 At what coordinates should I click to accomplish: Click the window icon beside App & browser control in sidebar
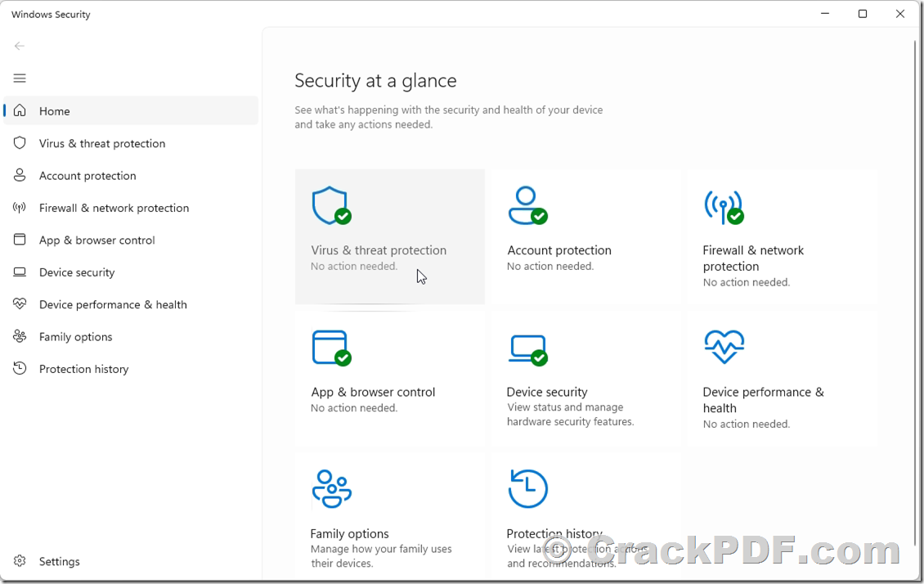point(20,240)
